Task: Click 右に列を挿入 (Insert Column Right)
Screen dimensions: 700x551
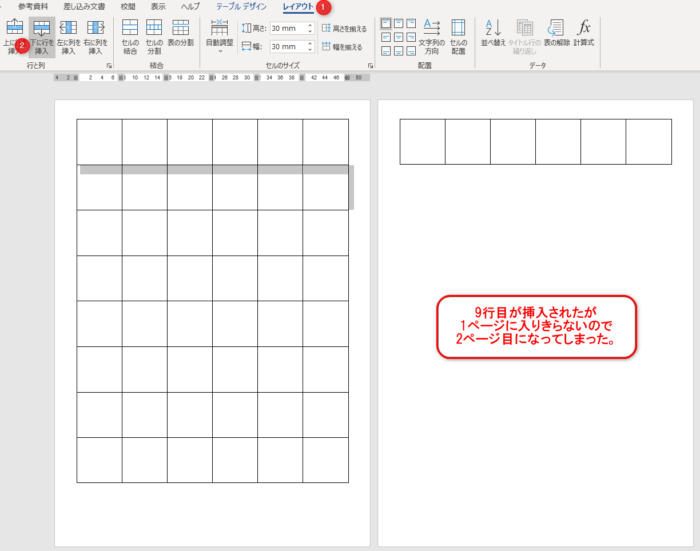Action: point(95,36)
